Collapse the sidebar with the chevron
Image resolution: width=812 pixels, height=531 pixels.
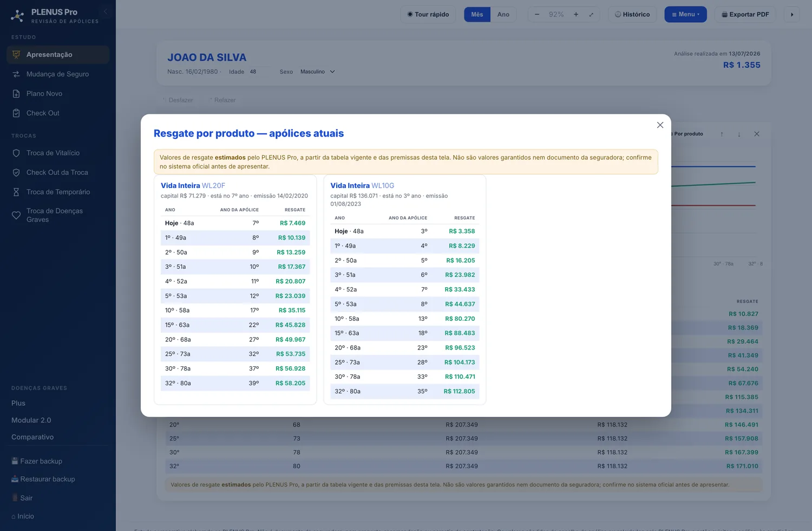point(106,11)
